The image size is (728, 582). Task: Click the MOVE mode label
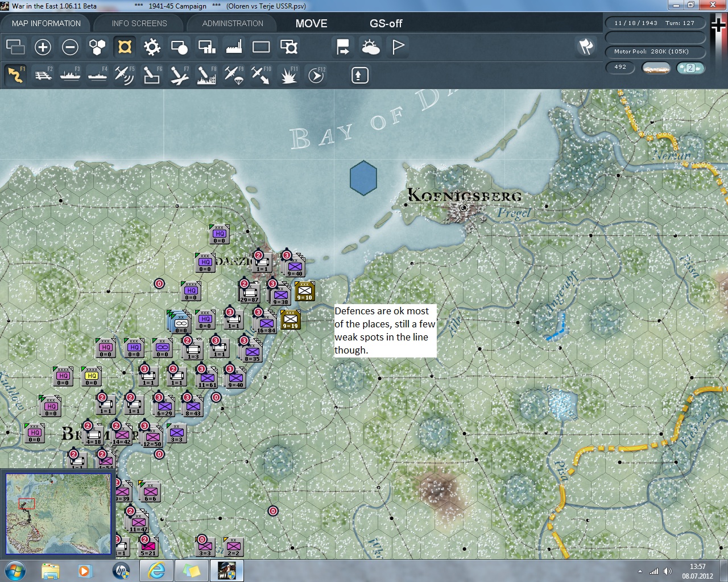click(311, 23)
